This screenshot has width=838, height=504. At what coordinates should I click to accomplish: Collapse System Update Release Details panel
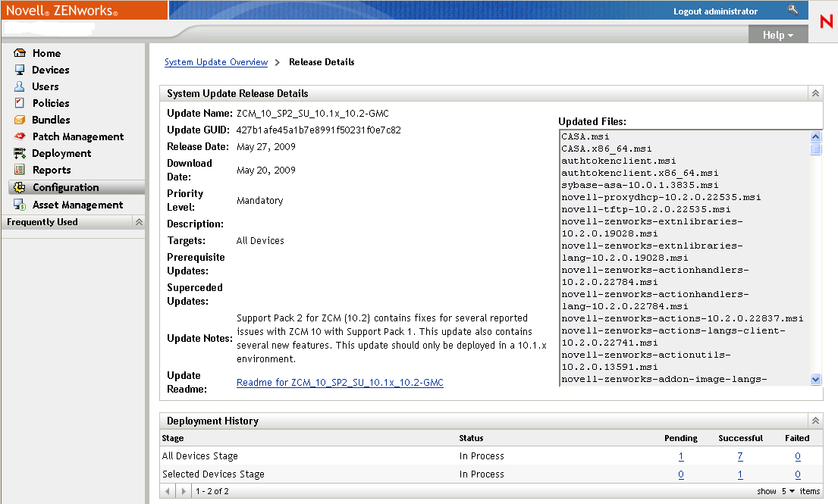[x=815, y=93]
